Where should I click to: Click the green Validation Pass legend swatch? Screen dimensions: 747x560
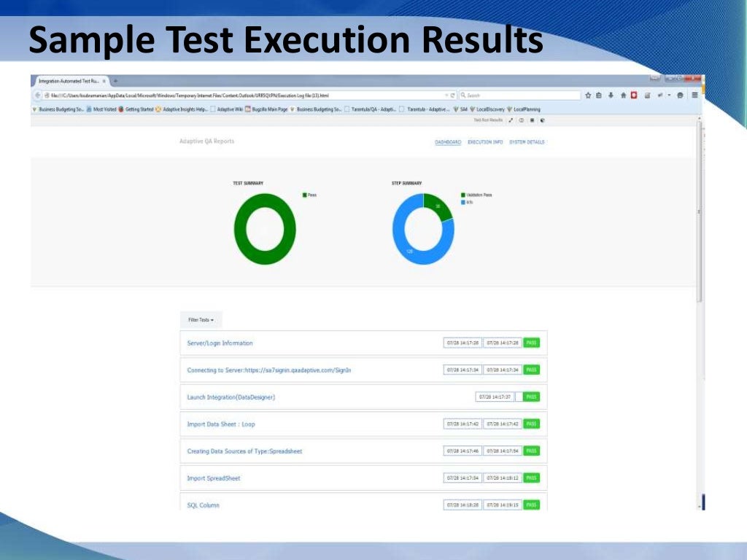(463, 195)
